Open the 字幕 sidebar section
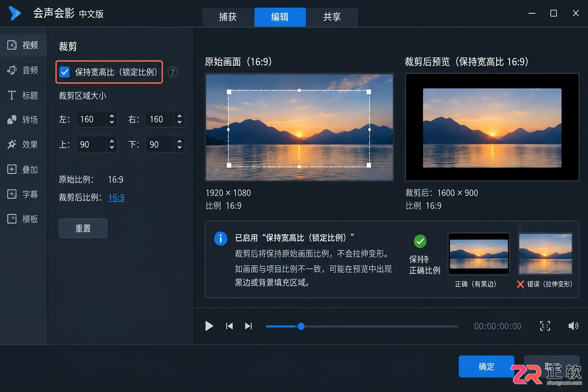Image resolution: width=588 pixels, height=392 pixels. [23, 194]
